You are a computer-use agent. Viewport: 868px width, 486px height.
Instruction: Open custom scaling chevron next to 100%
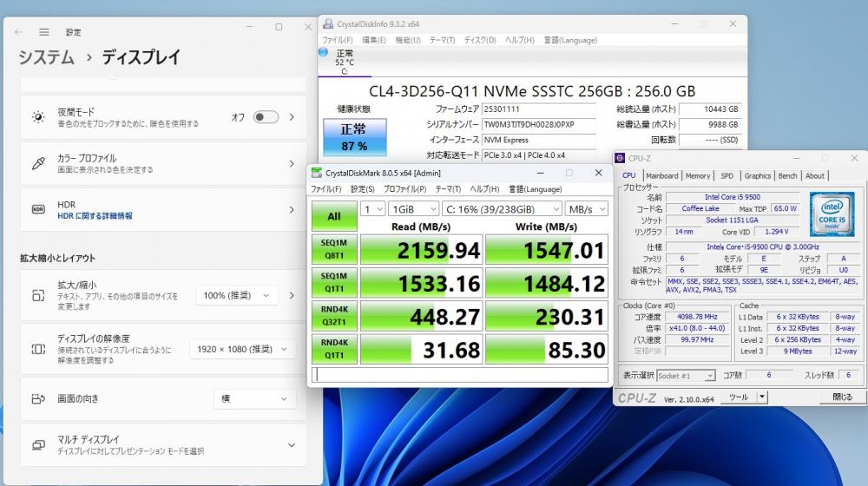[292, 296]
